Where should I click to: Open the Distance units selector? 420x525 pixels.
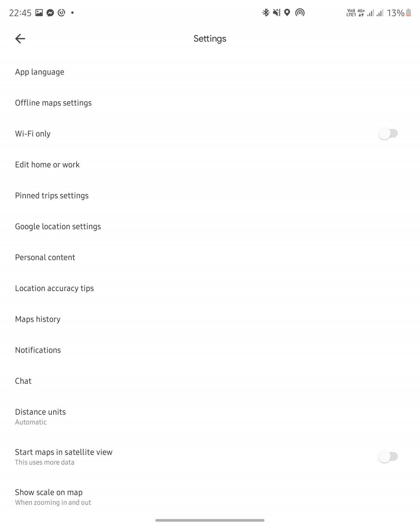[40, 416]
